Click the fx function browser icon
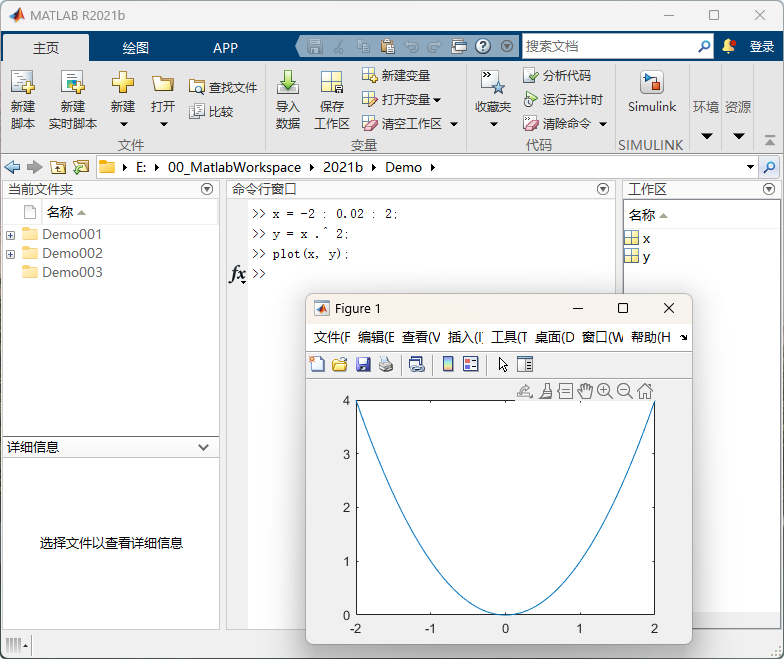Viewport: 784px width, 659px height. [x=237, y=274]
